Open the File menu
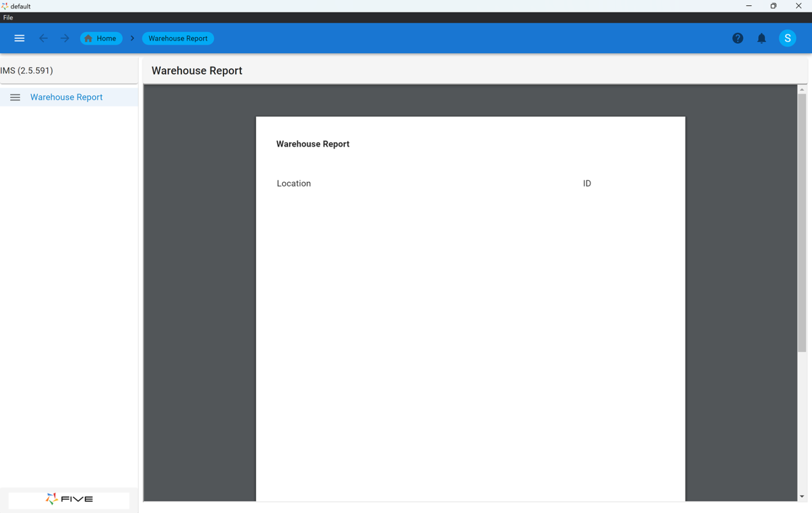The width and height of the screenshot is (812, 513). (x=8, y=17)
